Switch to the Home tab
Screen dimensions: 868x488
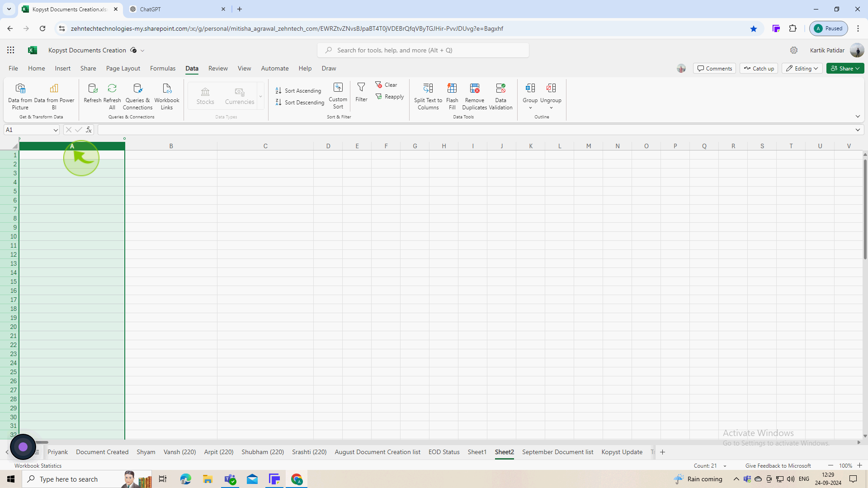point(36,68)
